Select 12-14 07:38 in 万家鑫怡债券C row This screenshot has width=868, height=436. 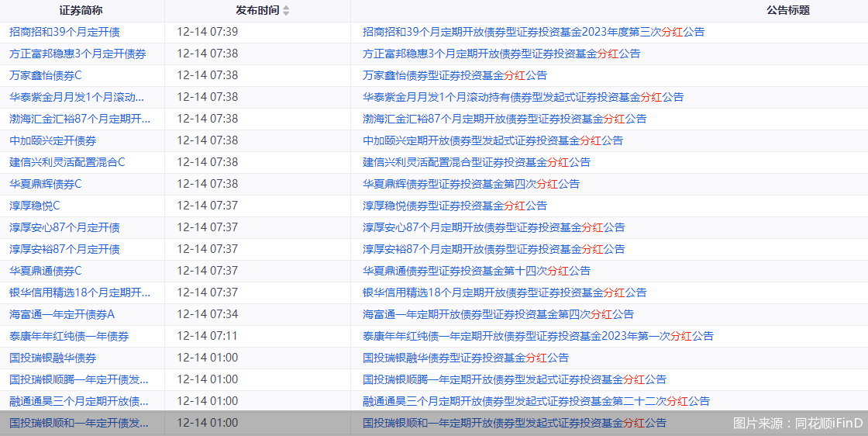point(208,75)
